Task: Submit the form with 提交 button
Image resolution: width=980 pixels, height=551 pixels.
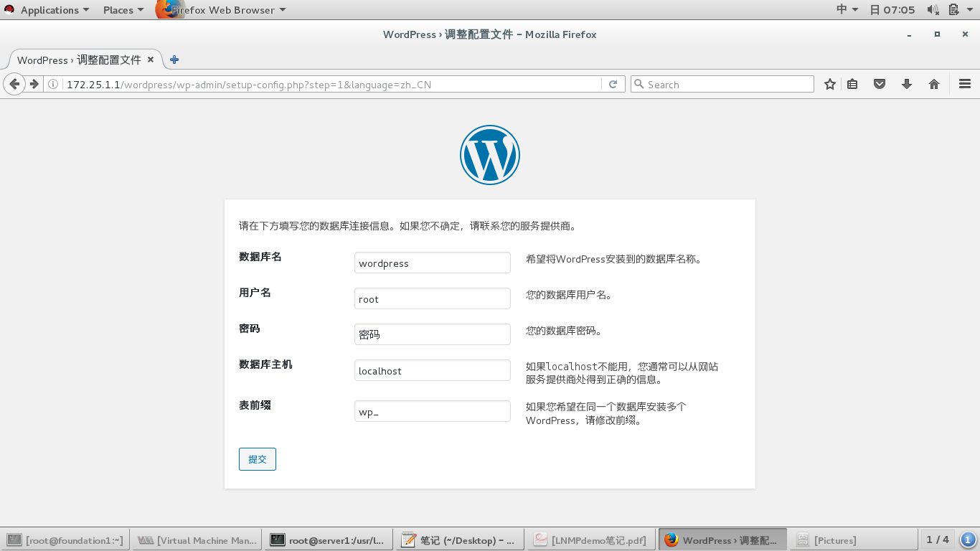Action: click(258, 459)
